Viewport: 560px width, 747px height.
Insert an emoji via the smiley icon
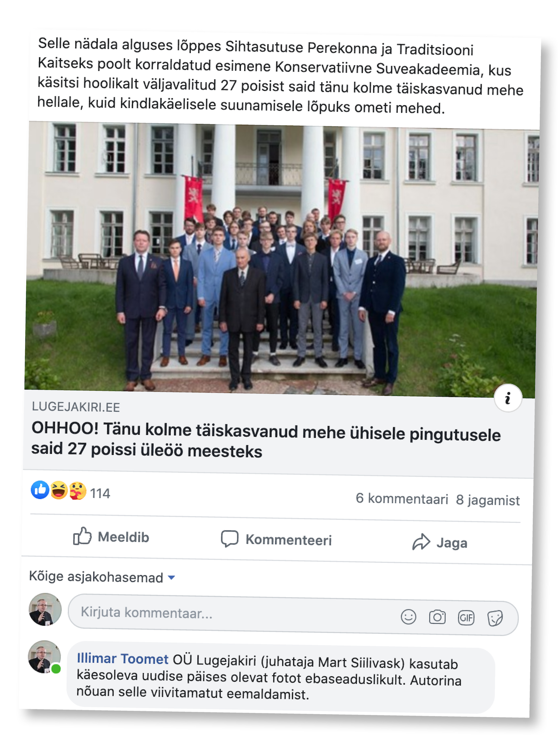(408, 617)
